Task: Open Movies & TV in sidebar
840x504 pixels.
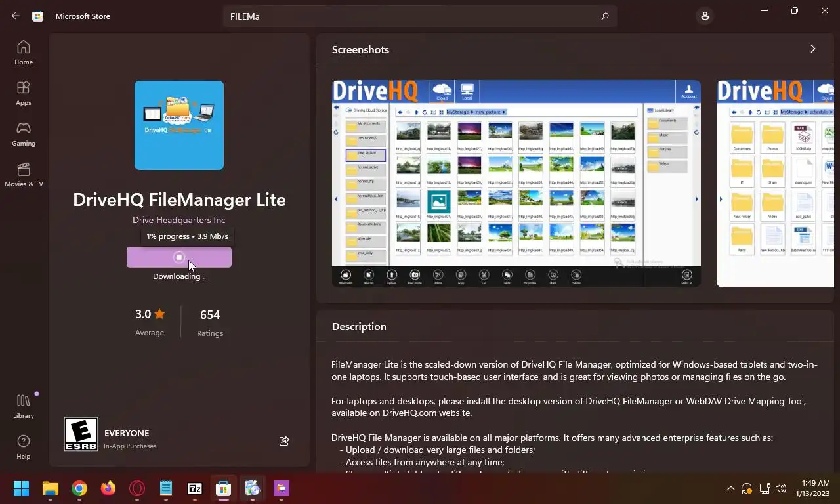Action: tap(24, 175)
